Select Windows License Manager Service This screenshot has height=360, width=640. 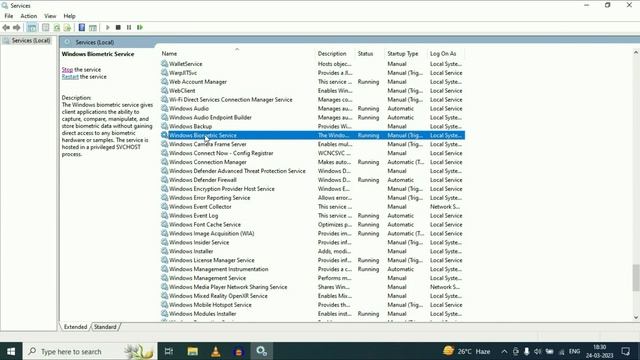(312, 260)
